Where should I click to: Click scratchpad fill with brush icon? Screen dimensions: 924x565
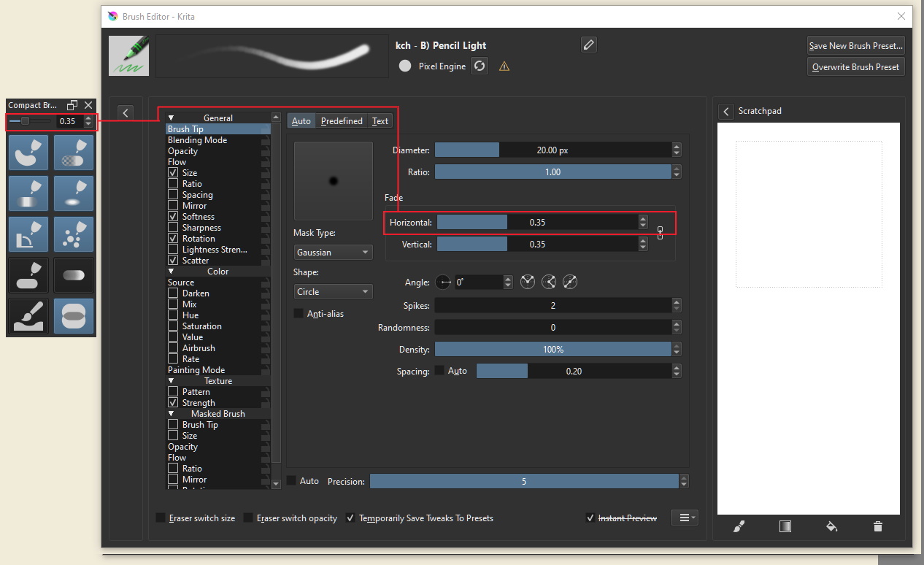[x=739, y=526]
